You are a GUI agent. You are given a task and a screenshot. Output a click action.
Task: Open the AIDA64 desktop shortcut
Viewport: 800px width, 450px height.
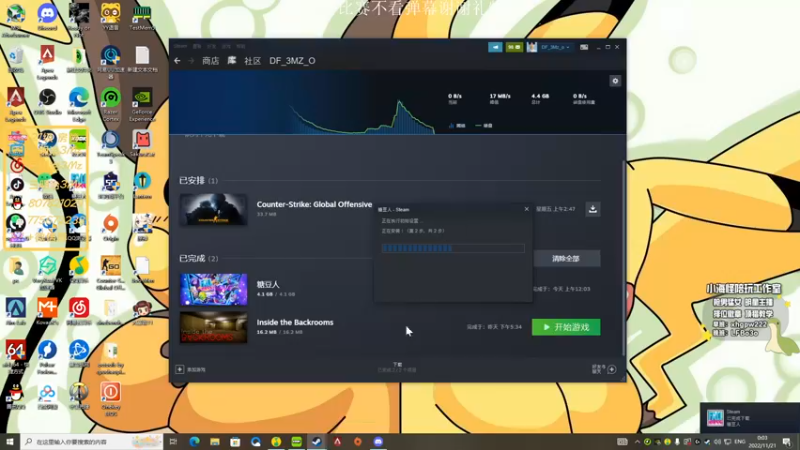point(15,355)
